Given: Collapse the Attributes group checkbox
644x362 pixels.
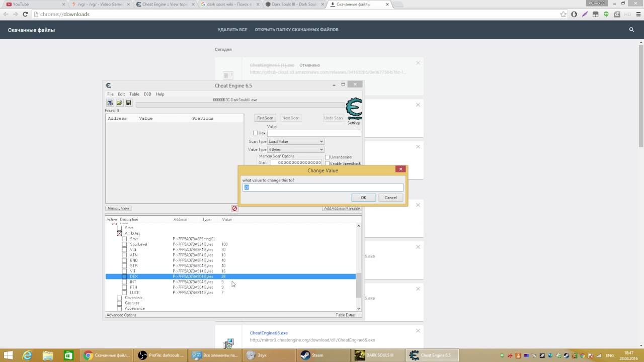Looking at the screenshot, I should click(x=119, y=234).
